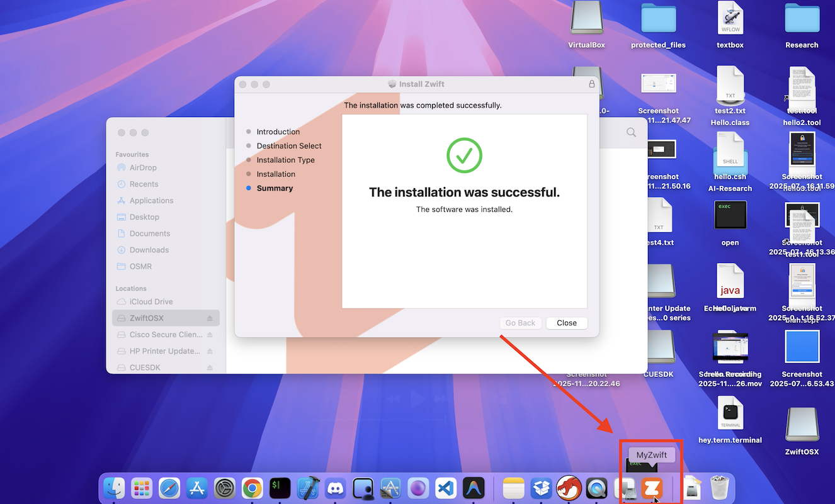Eject the HP Printer Update volume

(x=210, y=351)
